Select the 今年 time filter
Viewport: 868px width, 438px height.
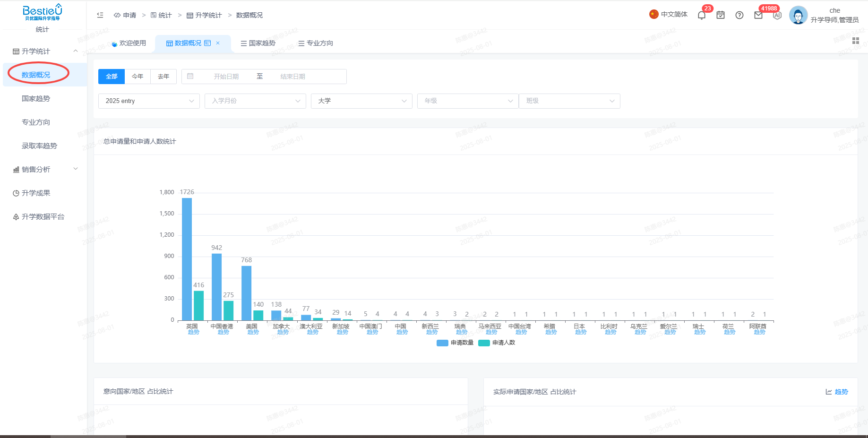pyautogui.click(x=138, y=77)
